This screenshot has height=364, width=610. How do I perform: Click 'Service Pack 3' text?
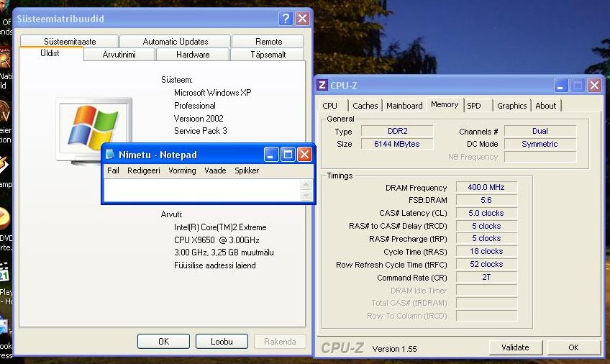(x=201, y=131)
